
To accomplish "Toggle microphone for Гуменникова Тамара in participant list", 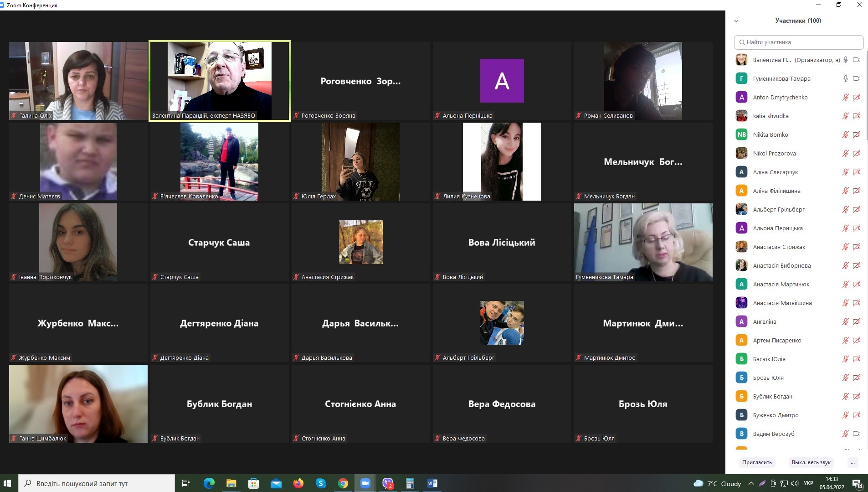I will (845, 78).
